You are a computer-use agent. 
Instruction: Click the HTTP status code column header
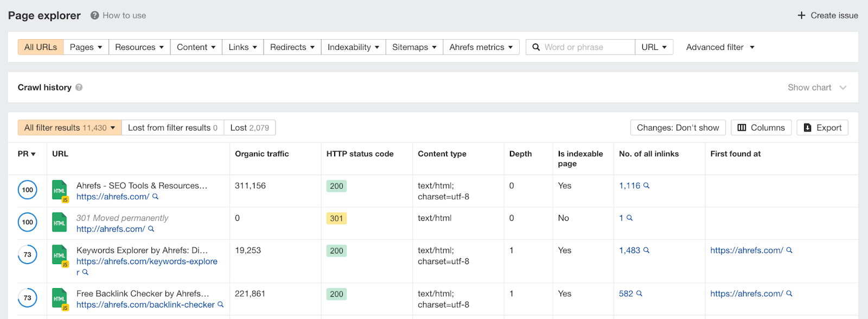click(x=360, y=154)
